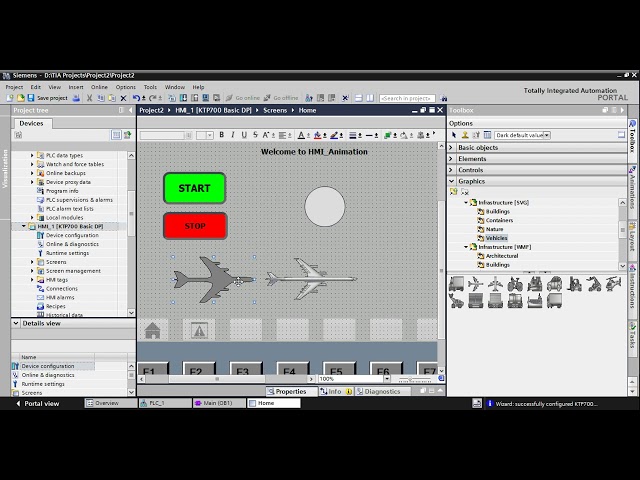Image resolution: width=640 pixels, height=480 pixels.
Task: Open the Info tab
Action: 336,391
